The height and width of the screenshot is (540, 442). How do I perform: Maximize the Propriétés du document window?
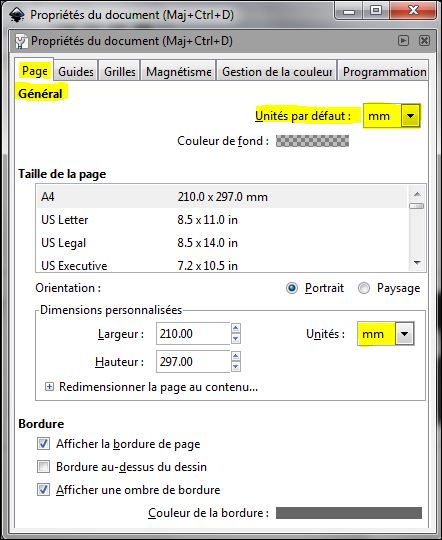coord(376,11)
